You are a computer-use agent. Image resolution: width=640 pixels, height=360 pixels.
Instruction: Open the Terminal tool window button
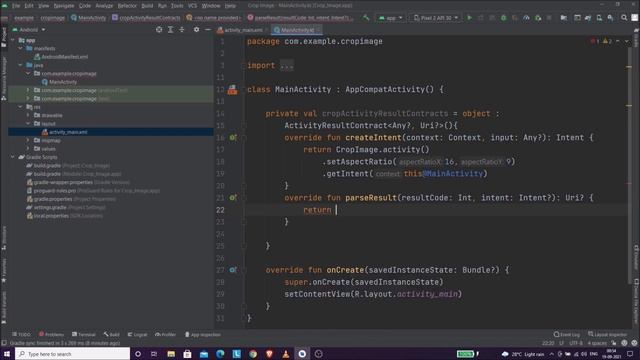[x=83, y=334]
